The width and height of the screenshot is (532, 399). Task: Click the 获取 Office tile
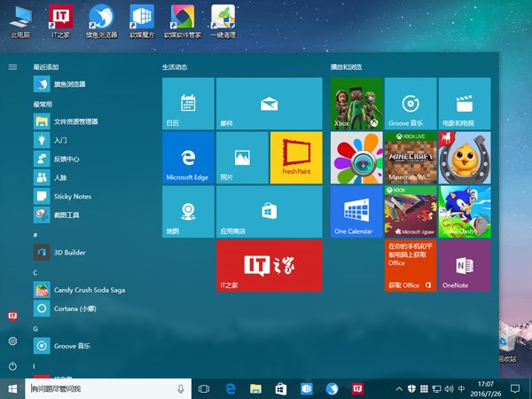click(411, 266)
